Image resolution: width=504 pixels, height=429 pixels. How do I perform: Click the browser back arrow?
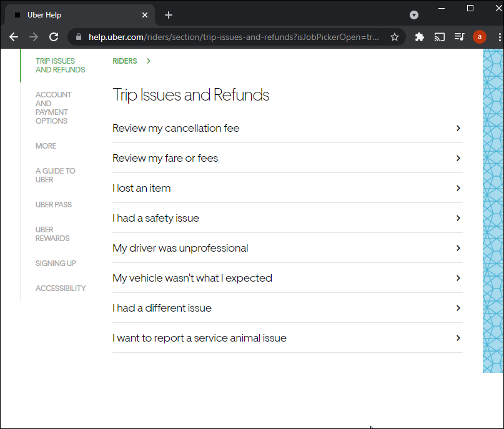(x=14, y=37)
